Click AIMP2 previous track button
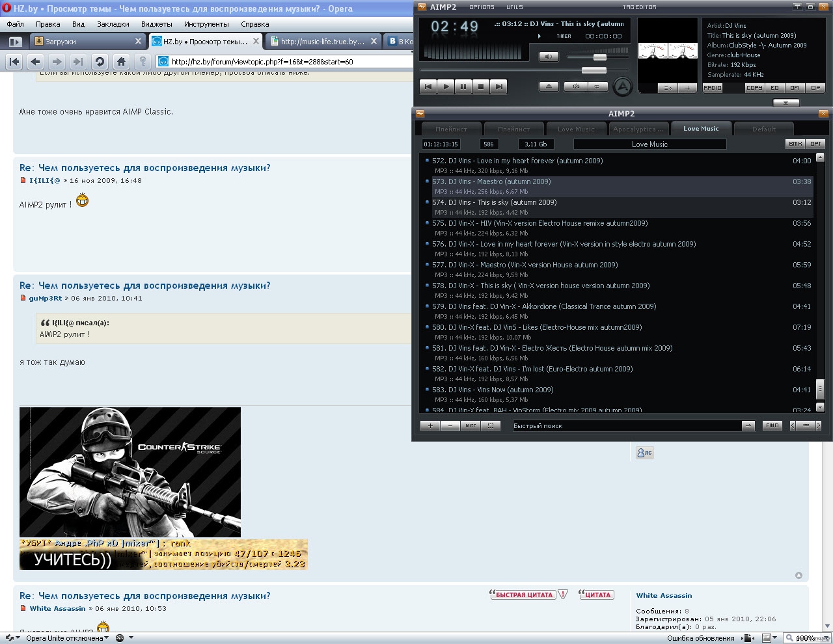The height and width of the screenshot is (644, 833). pyautogui.click(x=428, y=87)
